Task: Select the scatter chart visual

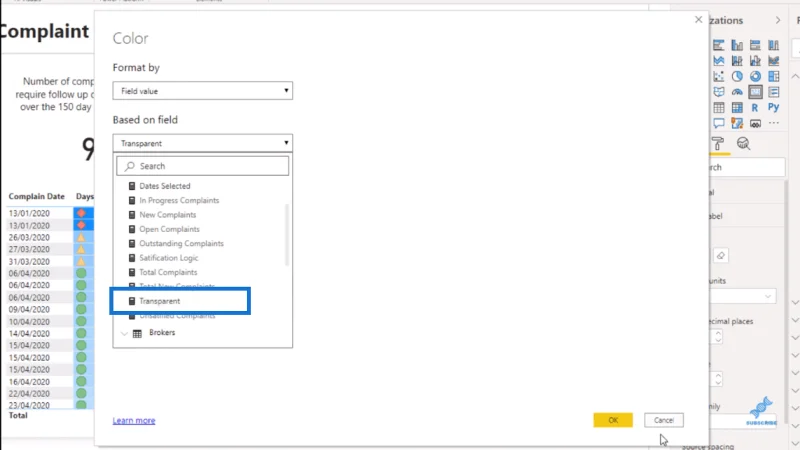Action: pyautogui.click(x=719, y=77)
